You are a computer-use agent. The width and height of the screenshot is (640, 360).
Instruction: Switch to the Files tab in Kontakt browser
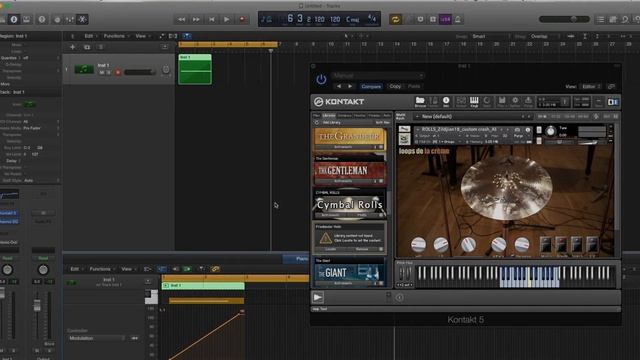[x=316, y=116]
